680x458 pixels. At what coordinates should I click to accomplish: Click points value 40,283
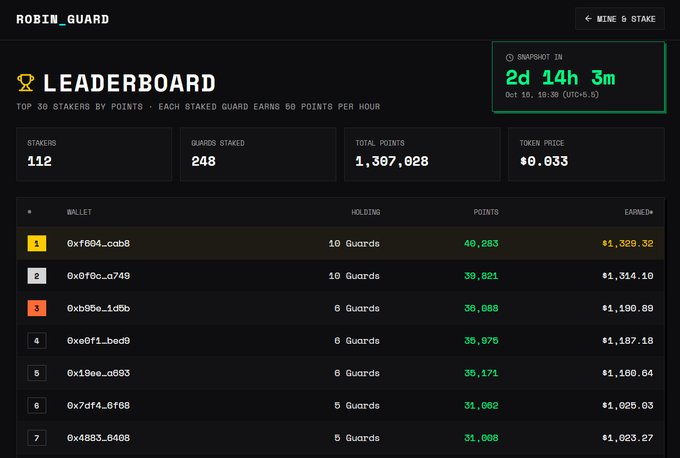coord(481,243)
